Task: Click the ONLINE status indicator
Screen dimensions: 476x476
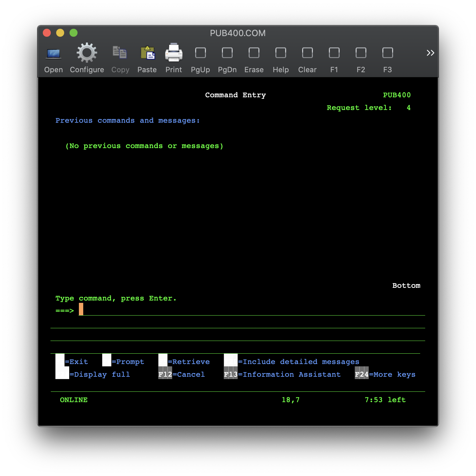Action: pyautogui.click(x=74, y=400)
